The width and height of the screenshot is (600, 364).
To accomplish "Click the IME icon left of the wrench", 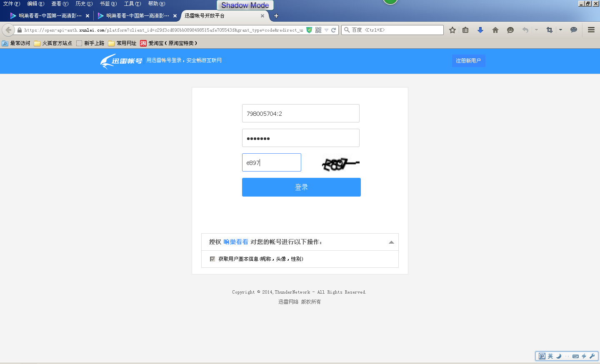I will [x=584, y=356].
